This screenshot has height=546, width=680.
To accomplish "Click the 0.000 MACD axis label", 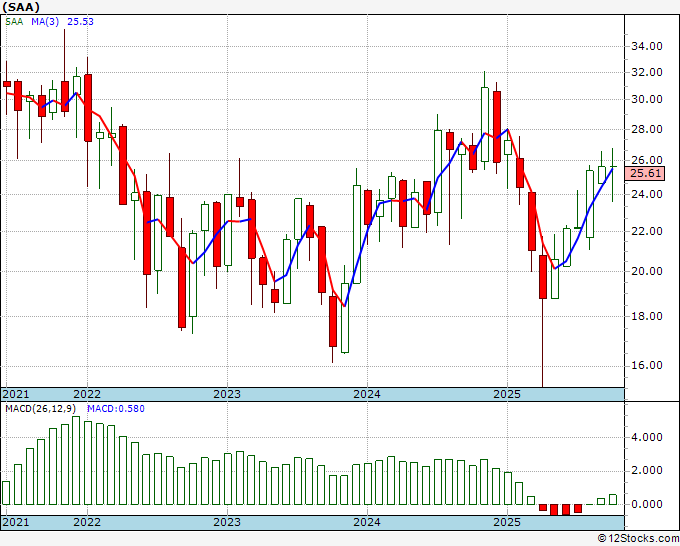I will point(647,504).
